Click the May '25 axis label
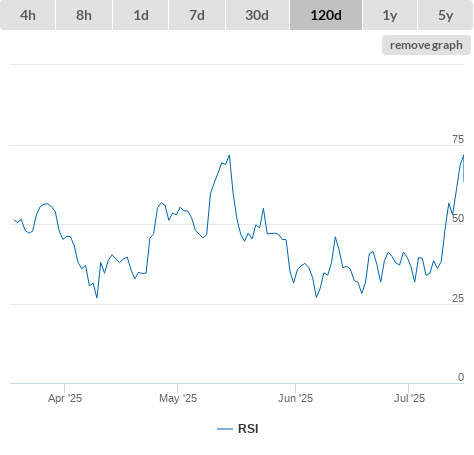Image resolution: width=474 pixels, height=455 pixels. (178, 398)
